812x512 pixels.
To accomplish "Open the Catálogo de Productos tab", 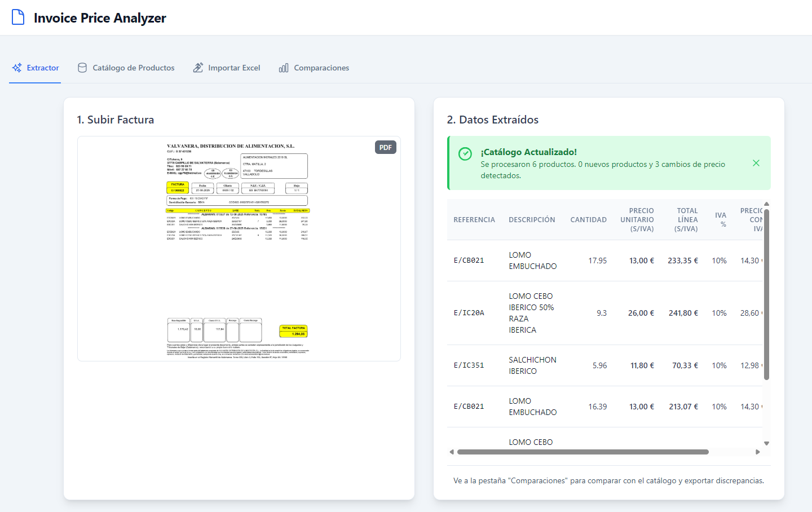I will pos(126,68).
